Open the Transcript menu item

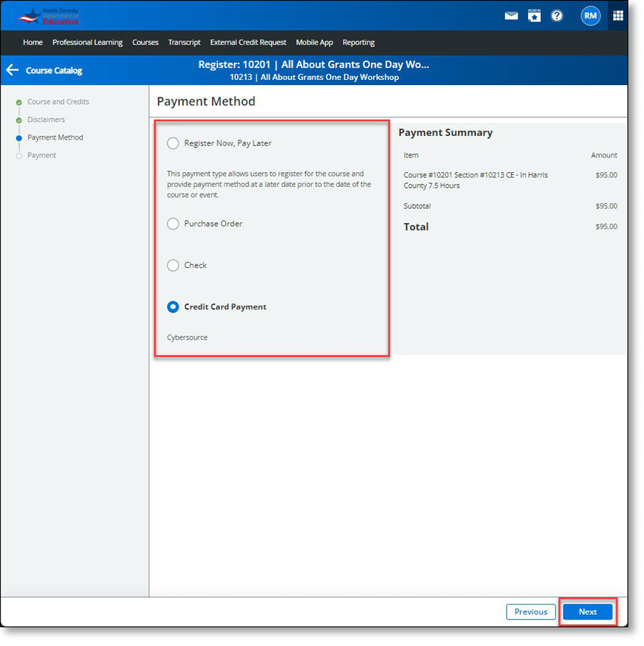pos(184,43)
